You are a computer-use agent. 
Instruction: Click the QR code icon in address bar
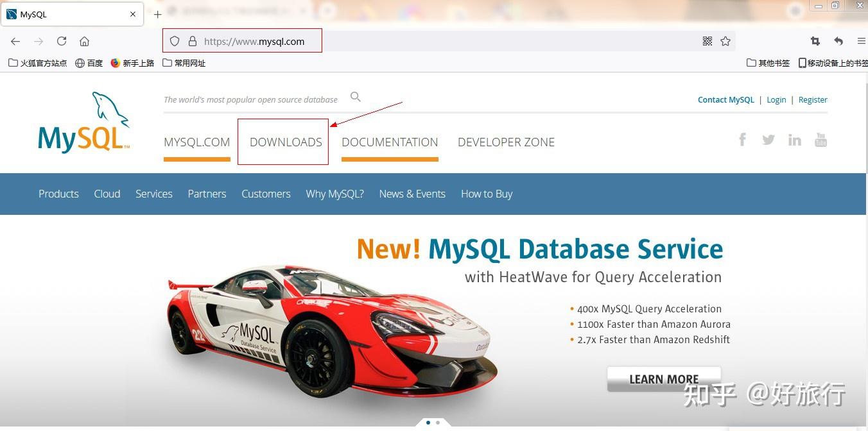[x=707, y=41]
